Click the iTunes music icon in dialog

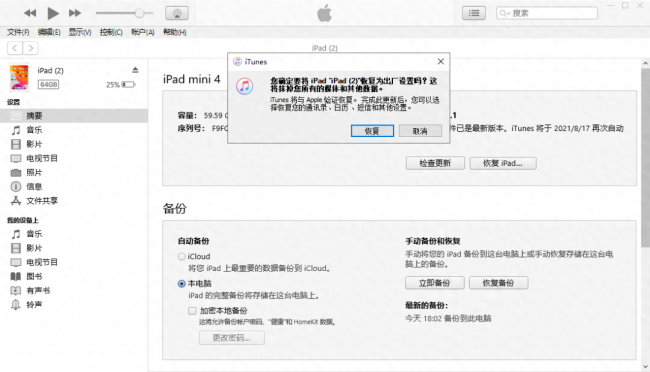point(245,86)
